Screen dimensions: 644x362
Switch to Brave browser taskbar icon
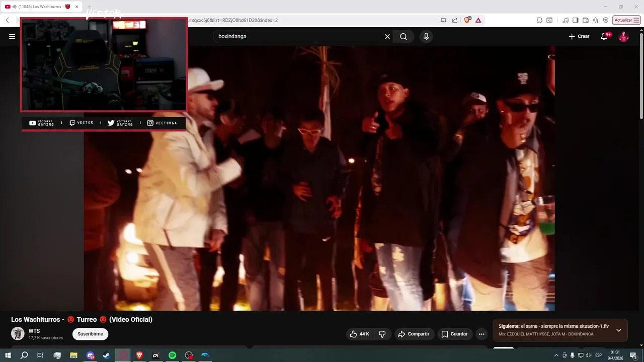(139, 355)
